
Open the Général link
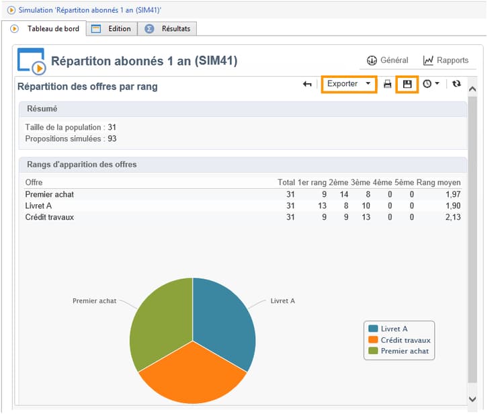(387, 60)
